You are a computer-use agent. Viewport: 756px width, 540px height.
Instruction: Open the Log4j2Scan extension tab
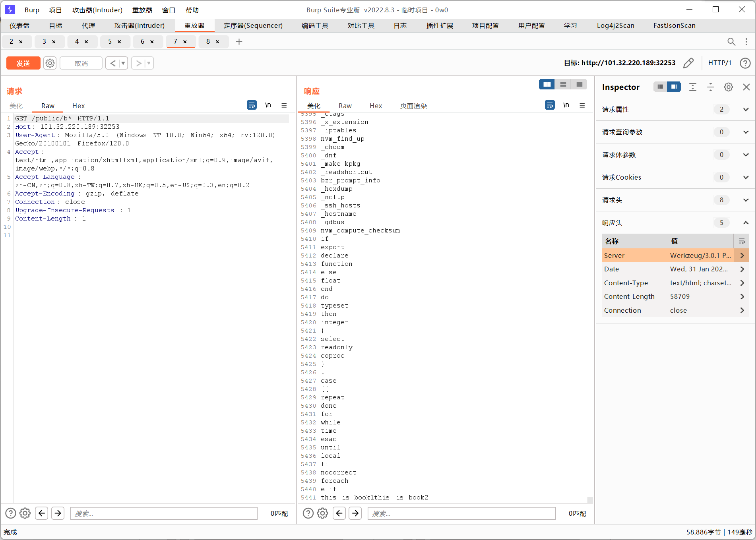pos(615,25)
